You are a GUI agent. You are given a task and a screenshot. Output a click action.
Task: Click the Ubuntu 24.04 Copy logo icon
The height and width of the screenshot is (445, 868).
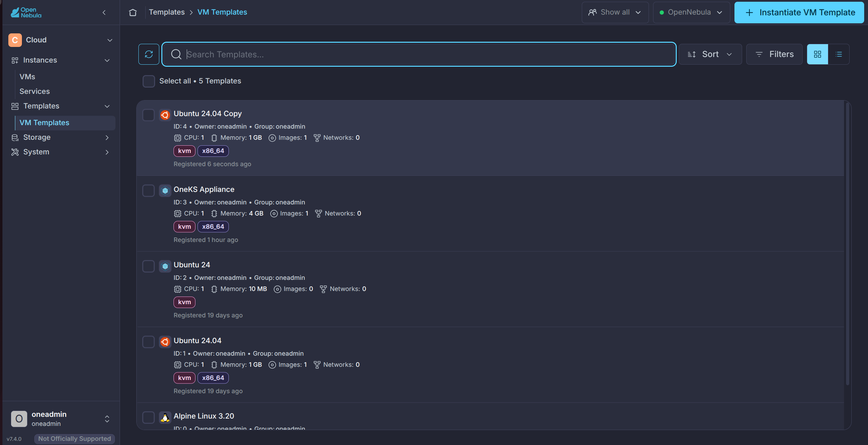165,115
